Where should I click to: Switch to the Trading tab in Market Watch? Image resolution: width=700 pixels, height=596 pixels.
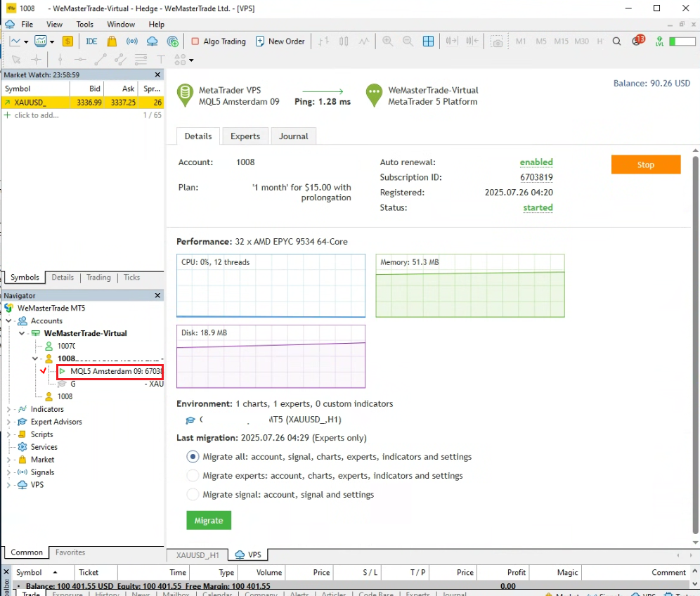(x=98, y=277)
